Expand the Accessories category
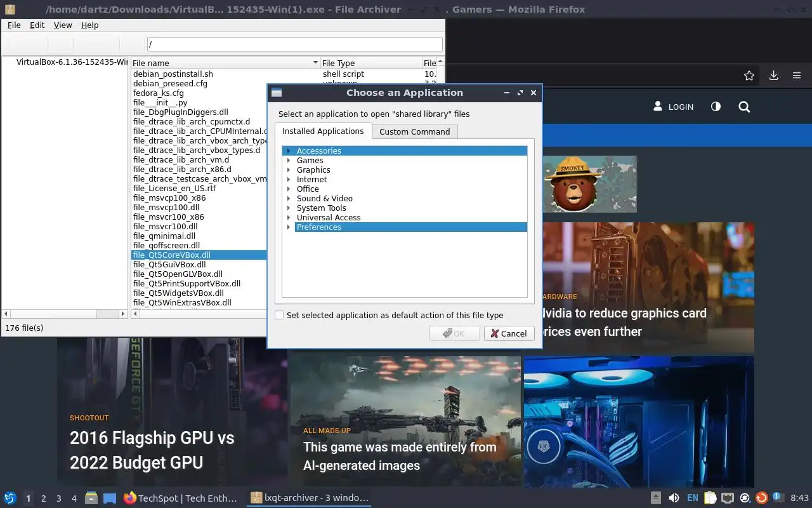Image resolution: width=812 pixels, height=508 pixels. (x=288, y=150)
